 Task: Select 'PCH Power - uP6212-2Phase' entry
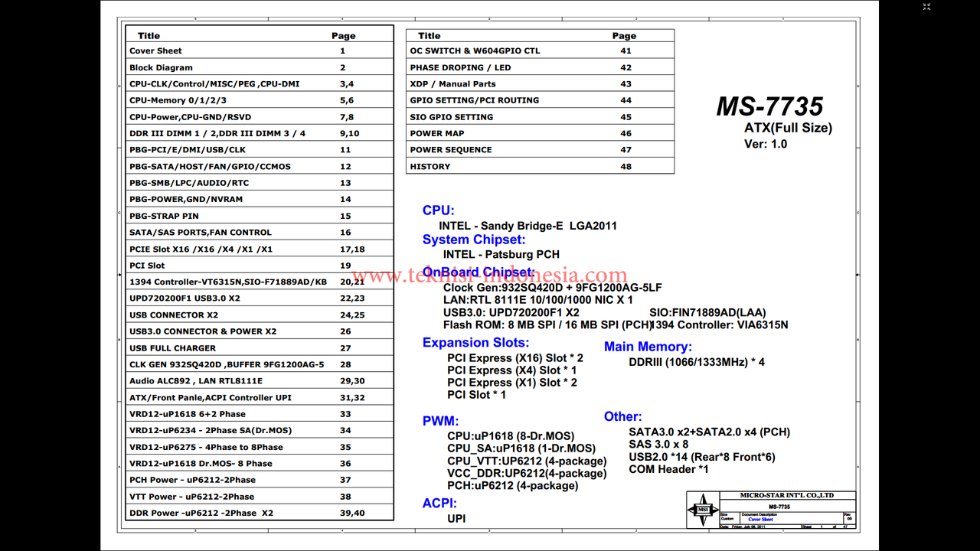coord(260,480)
